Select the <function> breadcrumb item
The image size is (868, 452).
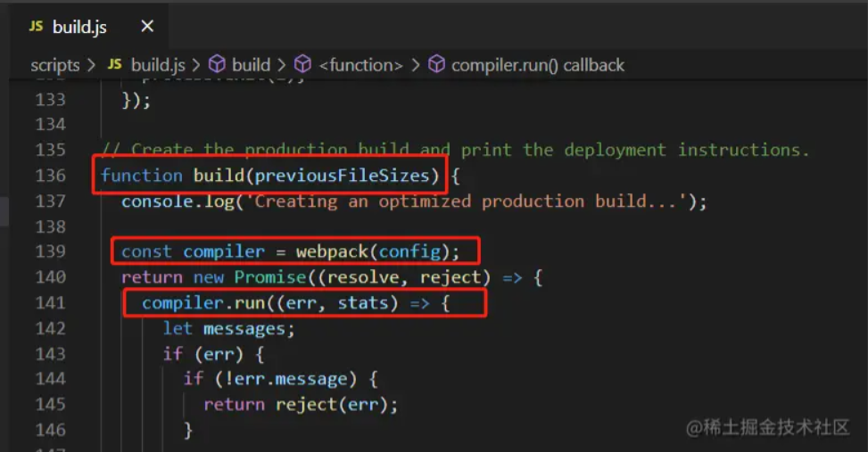[360, 65]
